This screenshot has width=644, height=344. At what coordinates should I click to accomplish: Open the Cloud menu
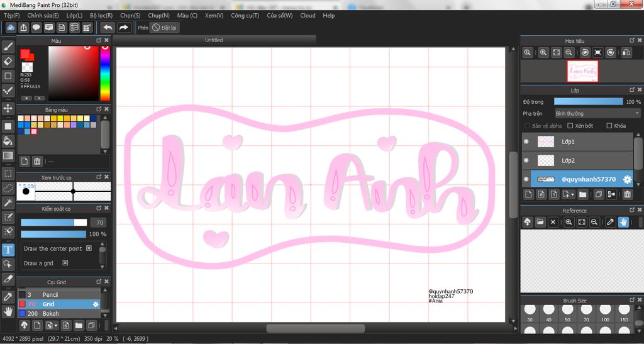[x=308, y=15]
